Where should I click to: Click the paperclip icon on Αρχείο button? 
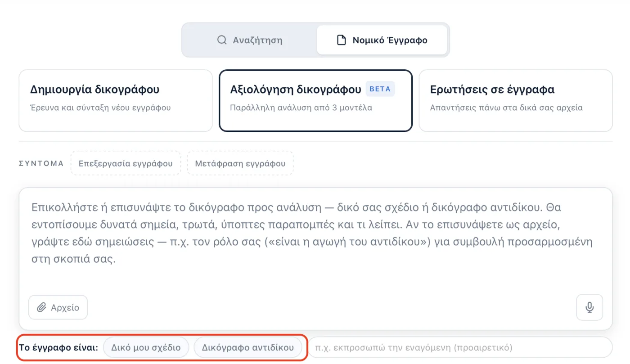coord(41,308)
